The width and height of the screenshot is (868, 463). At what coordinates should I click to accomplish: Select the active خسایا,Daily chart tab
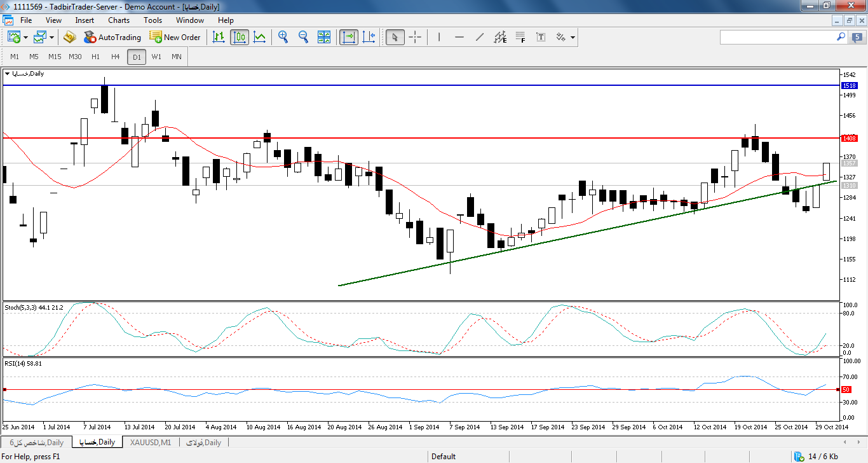pos(97,442)
